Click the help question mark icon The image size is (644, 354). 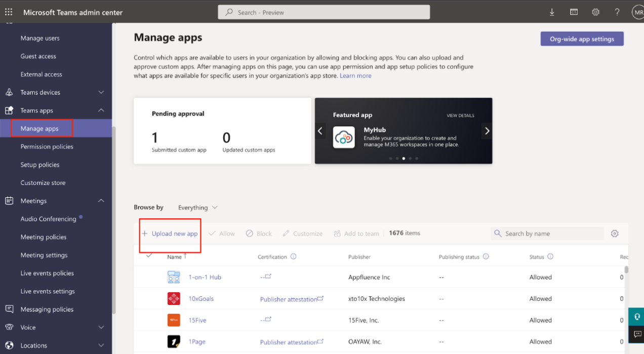point(617,12)
